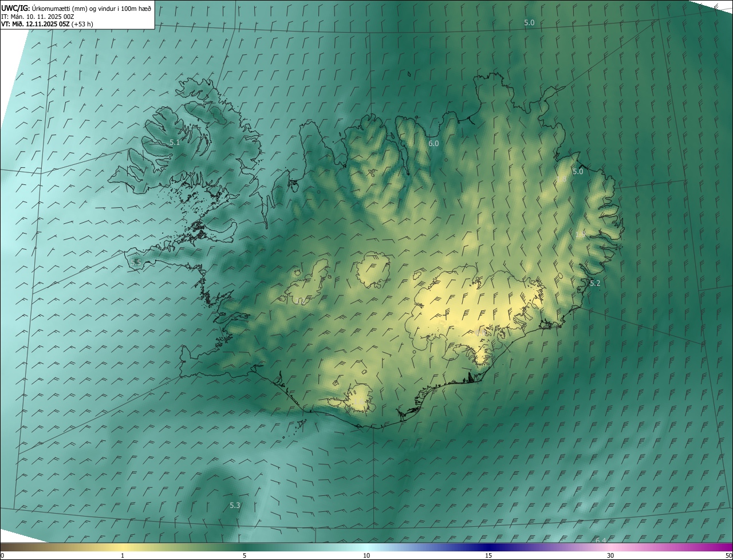Click the valid time line 'VT: Mið. 12.11.2025 05Z (+53 h)'
This screenshot has width=733, height=560.
coord(48,24)
